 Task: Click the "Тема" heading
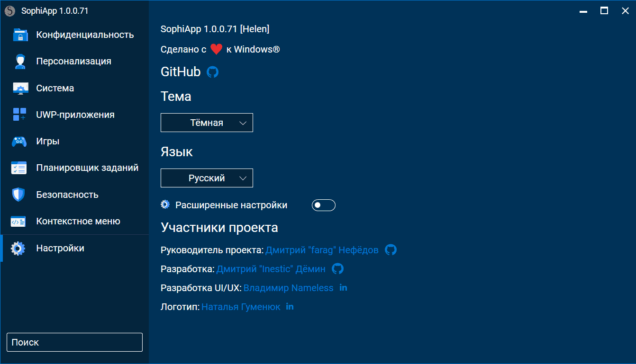(x=176, y=97)
